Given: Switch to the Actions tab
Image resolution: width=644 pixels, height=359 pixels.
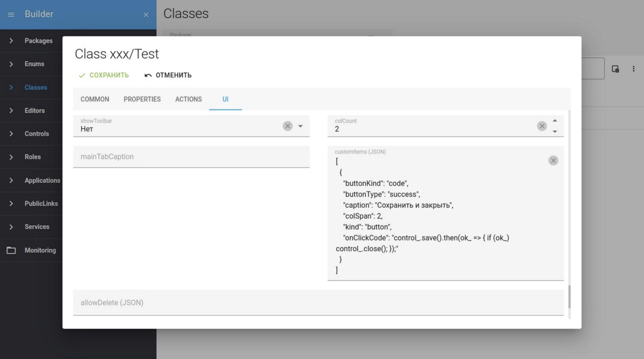Looking at the screenshot, I should point(188,99).
